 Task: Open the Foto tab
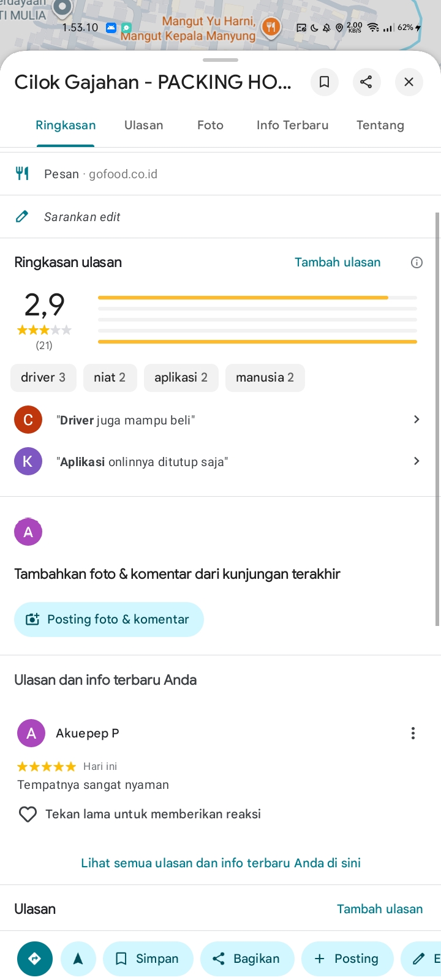tap(210, 126)
